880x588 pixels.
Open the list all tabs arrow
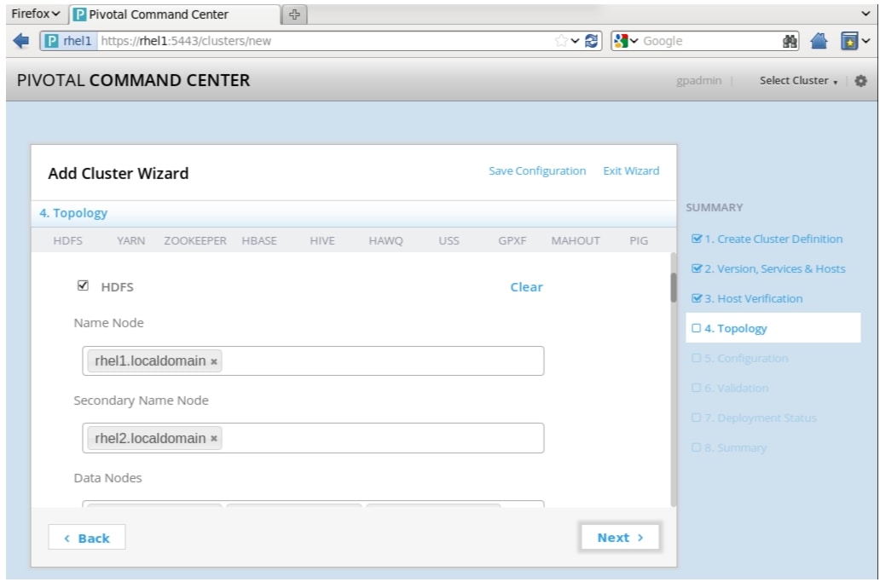tap(866, 14)
